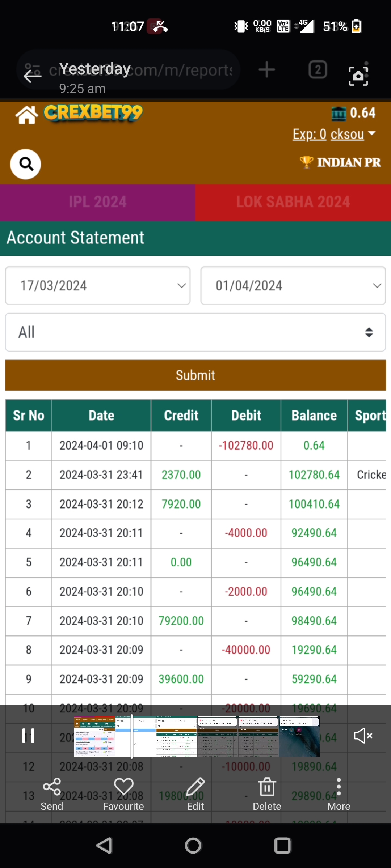Pause the slideshow playback
Image resolution: width=391 pixels, height=868 pixels.
coord(28,736)
